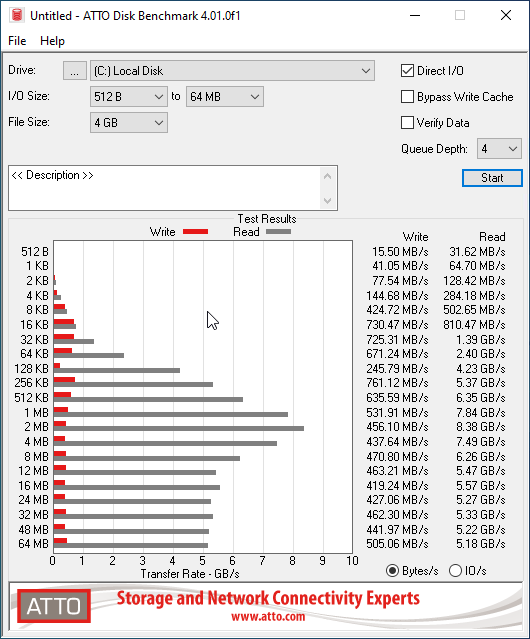Click the red Write legend swatch
Screen dimensions: 530x639
coord(196,231)
